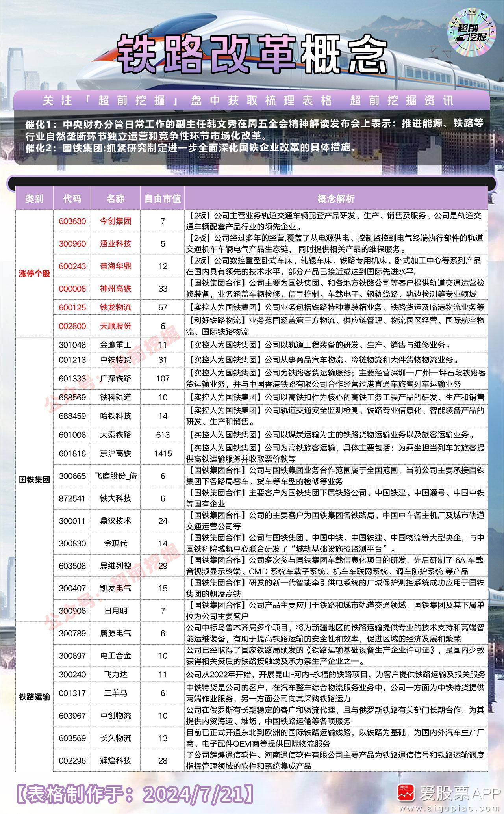Select stock name 日月明
Viewport: 504px width, 814px height.
[115, 611]
